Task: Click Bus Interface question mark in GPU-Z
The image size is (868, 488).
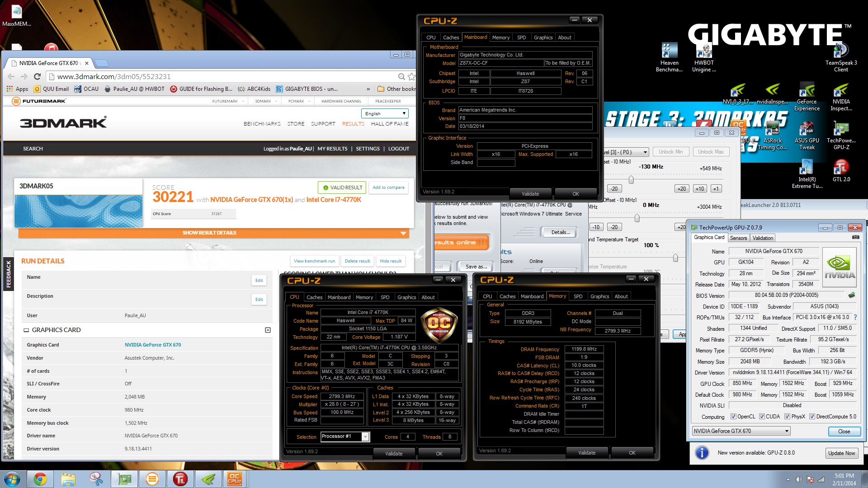Action: pos(855,317)
